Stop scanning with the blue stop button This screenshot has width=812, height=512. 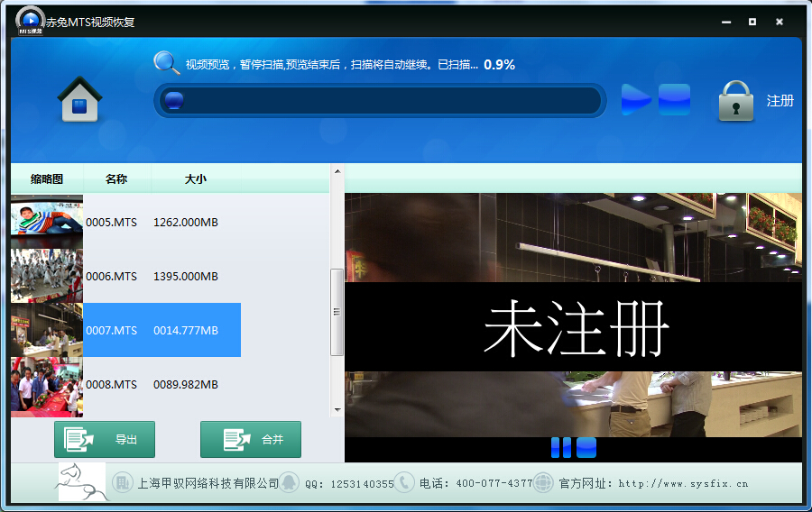pos(674,99)
